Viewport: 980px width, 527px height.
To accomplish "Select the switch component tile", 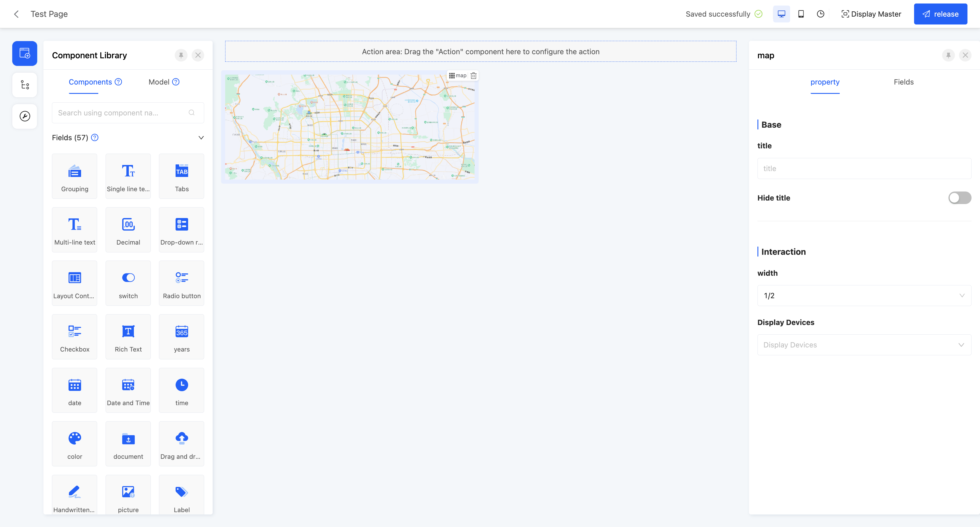I will (128, 283).
